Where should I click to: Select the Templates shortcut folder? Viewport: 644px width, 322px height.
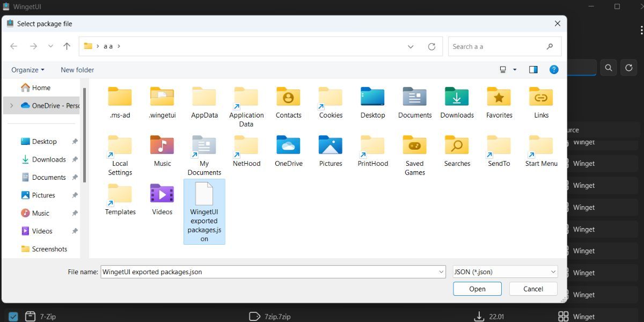click(120, 200)
